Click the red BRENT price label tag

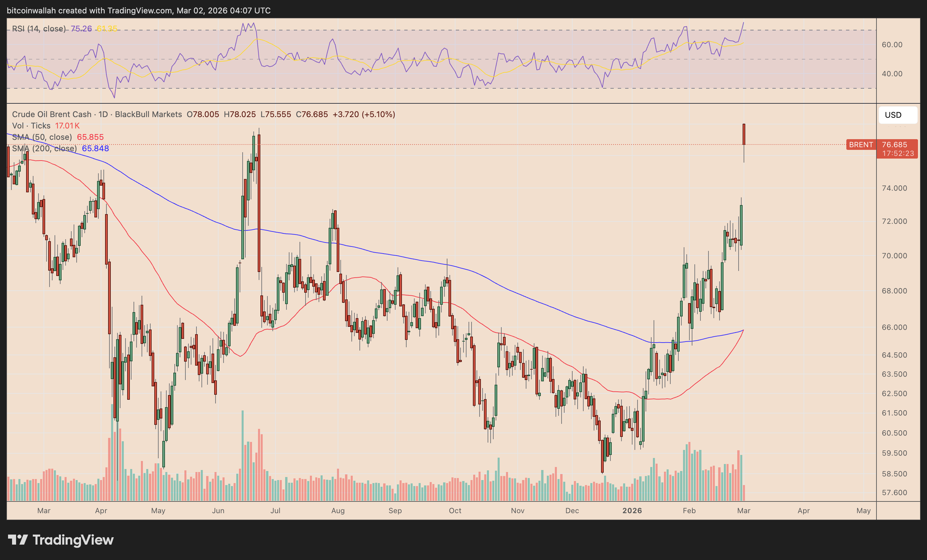pyautogui.click(x=861, y=145)
